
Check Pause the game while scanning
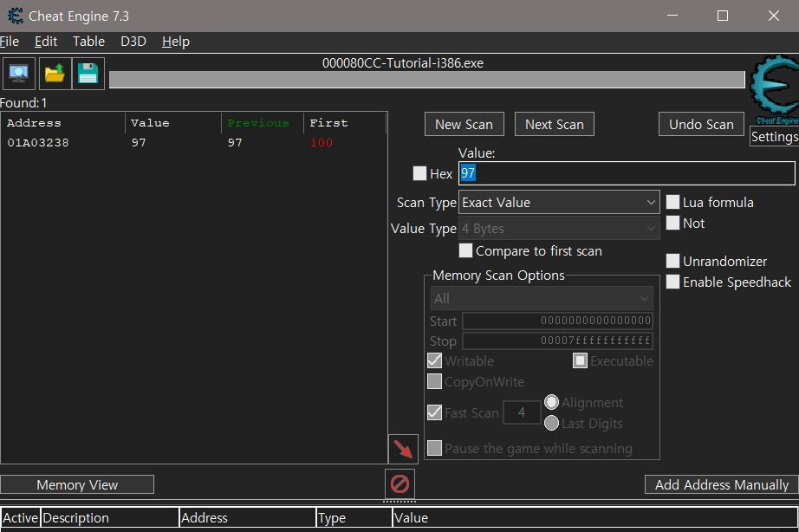click(x=434, y=449)
